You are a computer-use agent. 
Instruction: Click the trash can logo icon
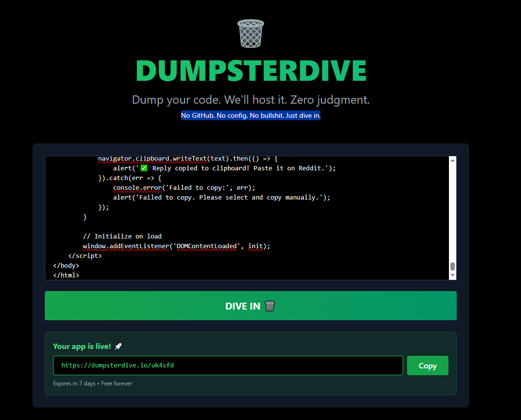click(250, 34)
